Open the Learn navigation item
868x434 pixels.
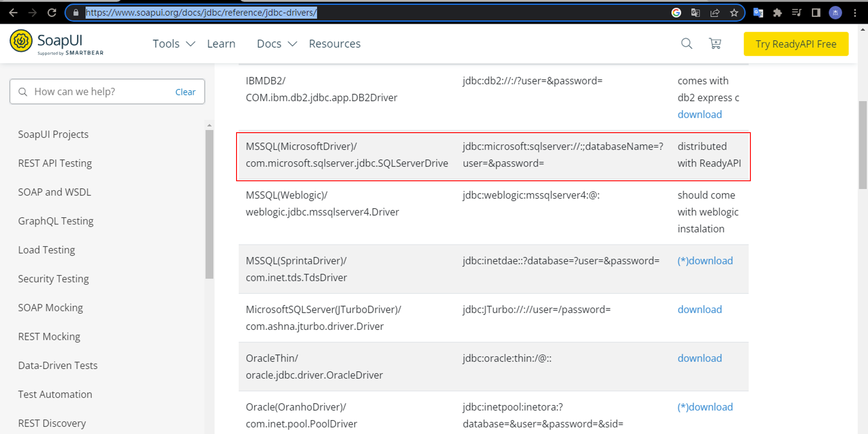point(221,44)
